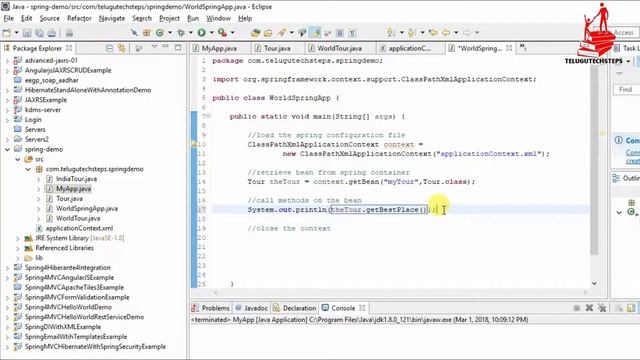
Task: Click Remove All Terminated Launches icon
Action: 602,308
